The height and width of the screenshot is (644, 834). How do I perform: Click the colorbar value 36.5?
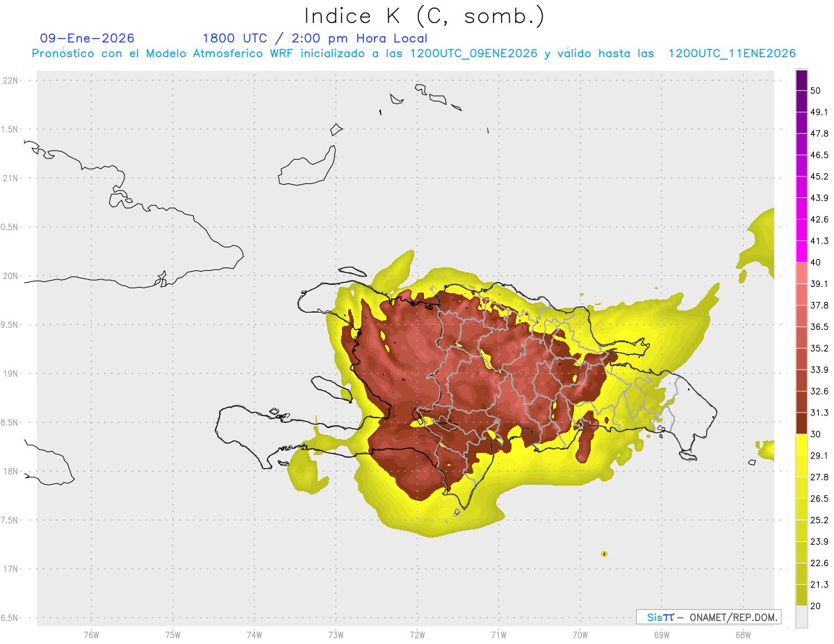819,327
